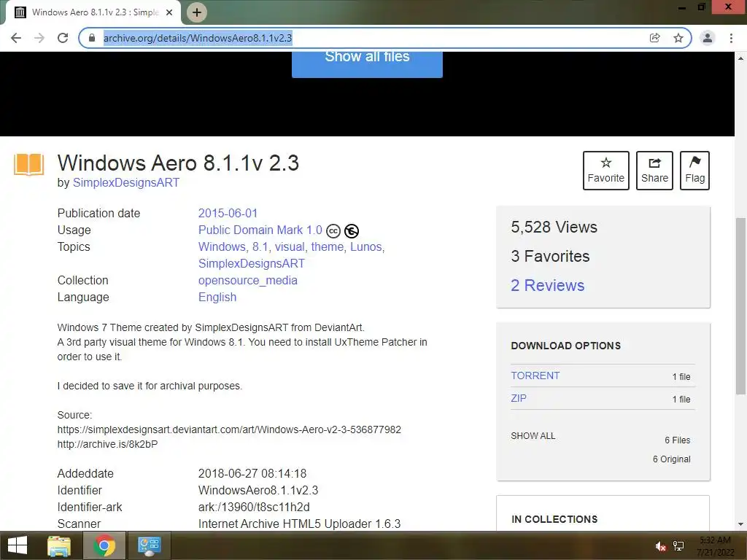The width and height of the screenshot is (747, 560).
Task: Open the 2 Reviews link
Action: pyautogui.click(x=547, y=285)
